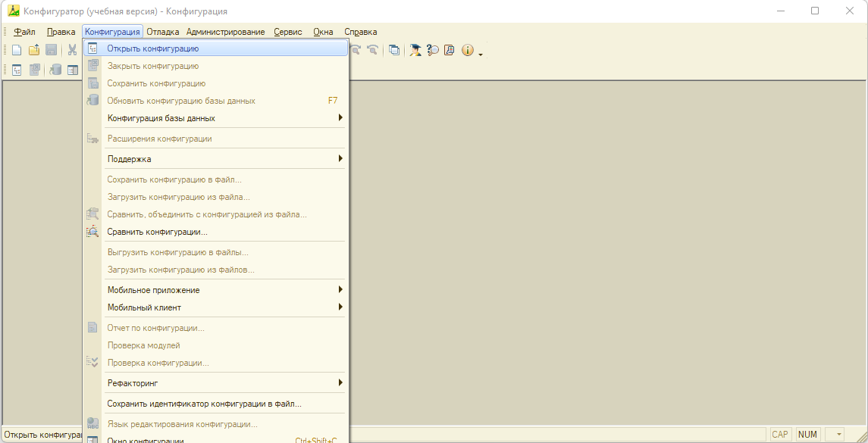Screen dimensions: 868x443
Task: Click the New document toolbar icon
Action: click(x=17, y=50)
